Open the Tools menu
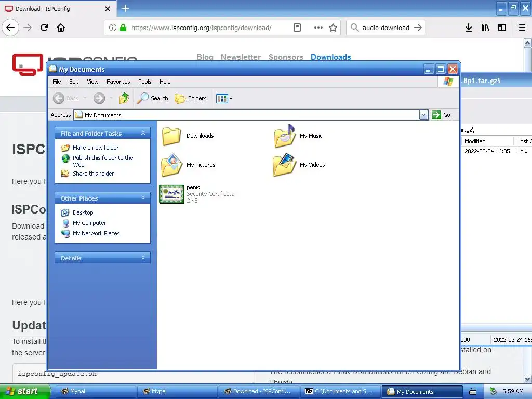 (145, 82)
